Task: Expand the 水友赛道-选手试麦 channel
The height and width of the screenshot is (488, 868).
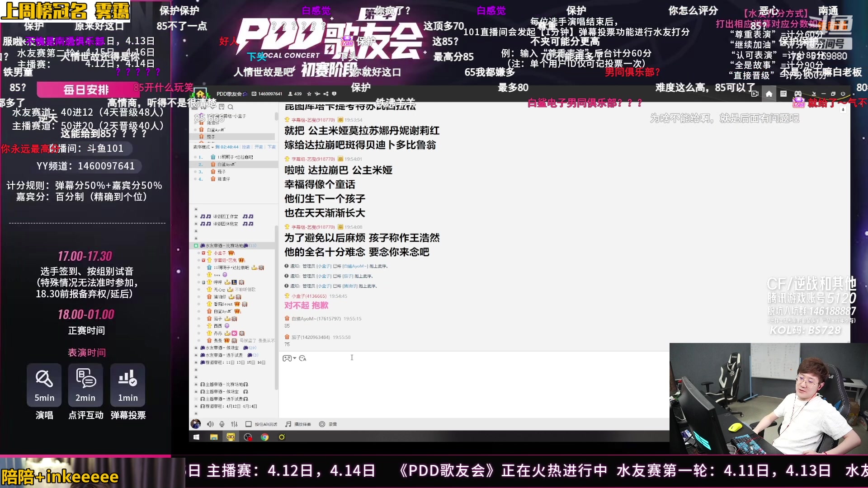Action: (196, 355)
